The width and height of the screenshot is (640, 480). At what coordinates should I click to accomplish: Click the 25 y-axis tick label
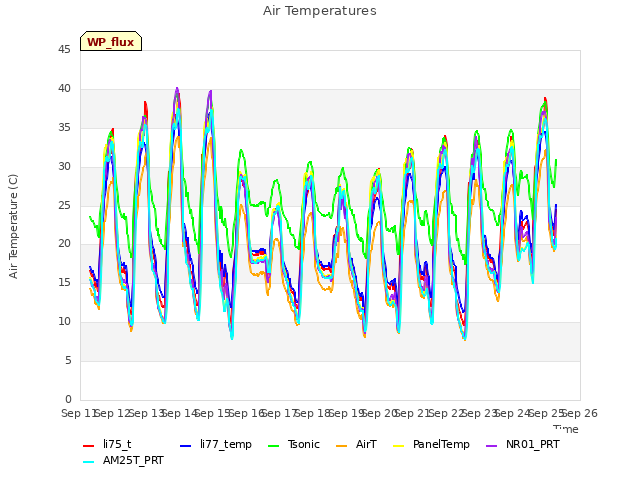pos(64,205)
